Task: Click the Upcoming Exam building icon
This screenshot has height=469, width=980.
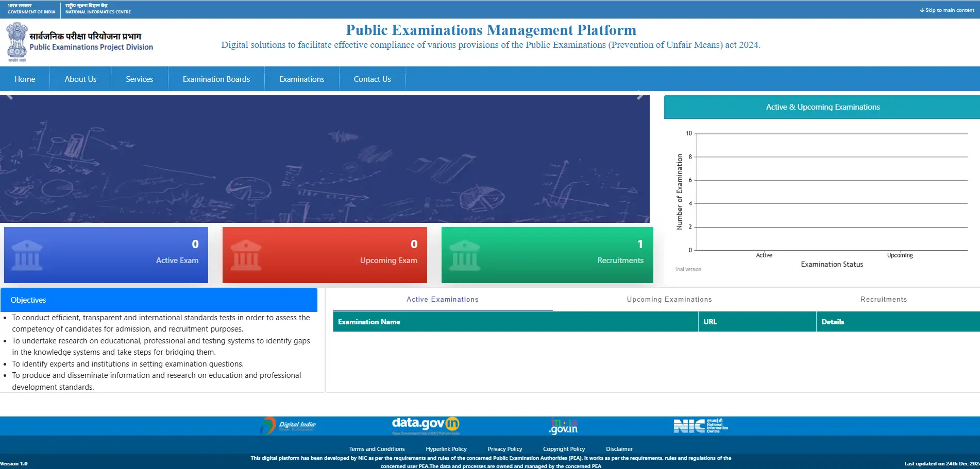Action: pos(246,255)
